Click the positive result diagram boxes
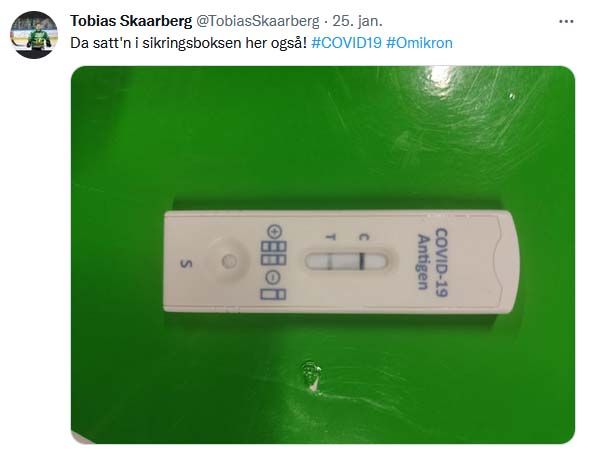The image size is (590, 457). [x=274, y=253]
